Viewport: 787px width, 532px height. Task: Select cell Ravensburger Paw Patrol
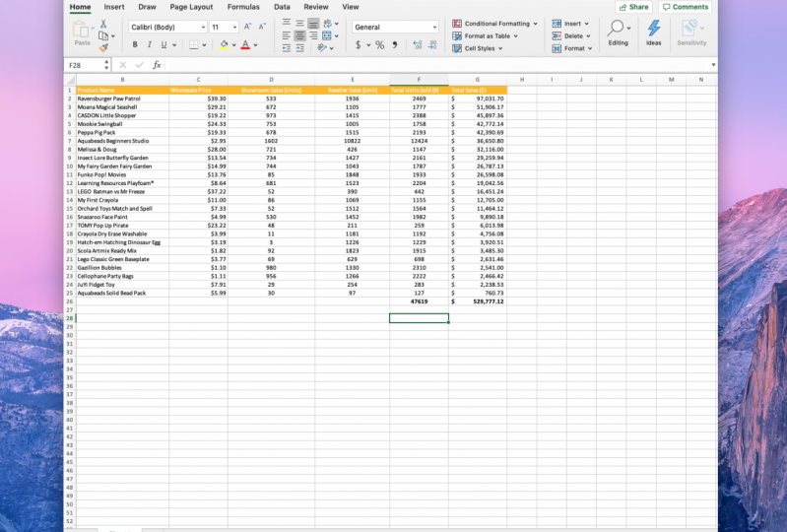coord(122,99)
